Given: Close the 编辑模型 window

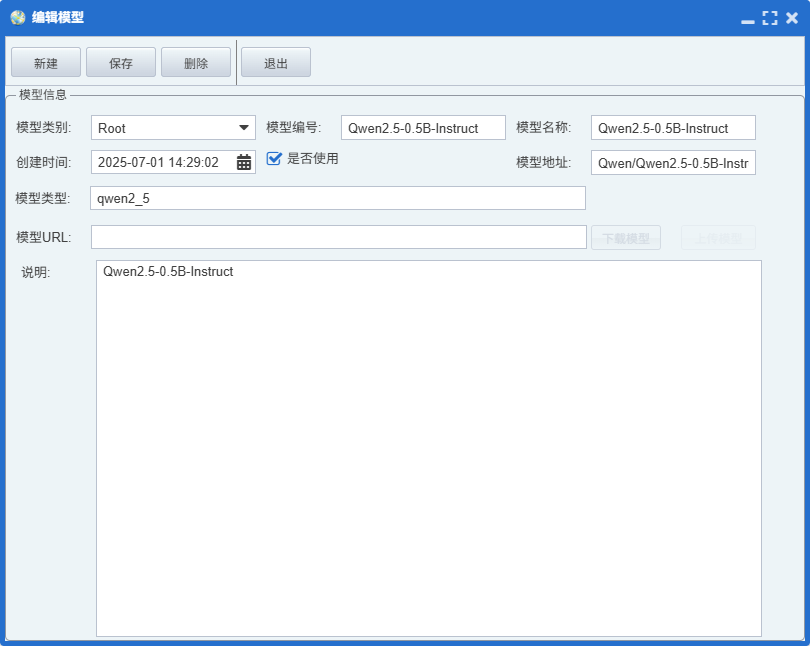Looking at the screenshot, I should [x=792, y=18].
